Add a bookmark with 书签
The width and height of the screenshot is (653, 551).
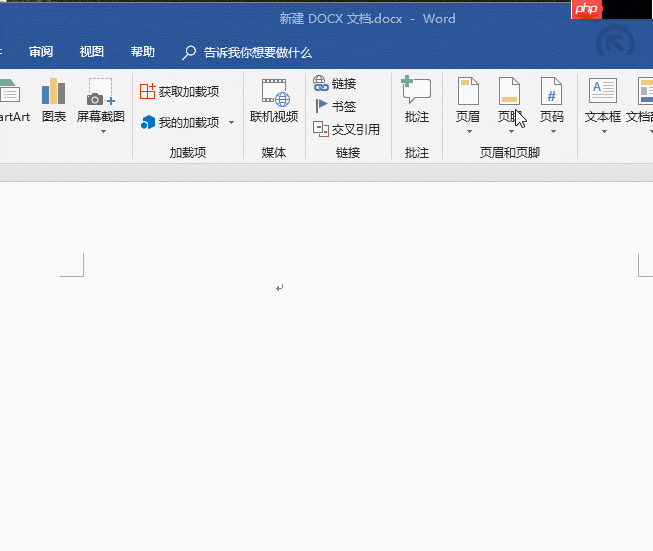(x=335, y=106)
